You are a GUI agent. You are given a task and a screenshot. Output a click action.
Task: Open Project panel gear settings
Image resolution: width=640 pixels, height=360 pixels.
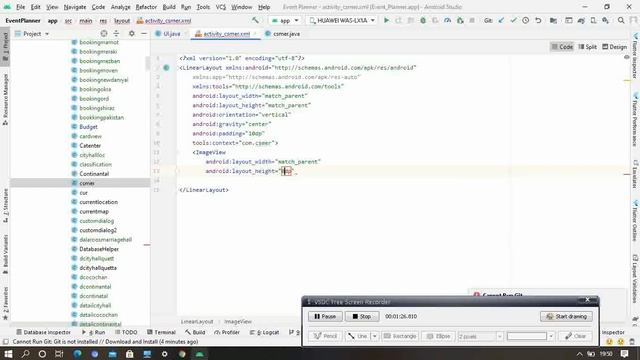point(131,33)
